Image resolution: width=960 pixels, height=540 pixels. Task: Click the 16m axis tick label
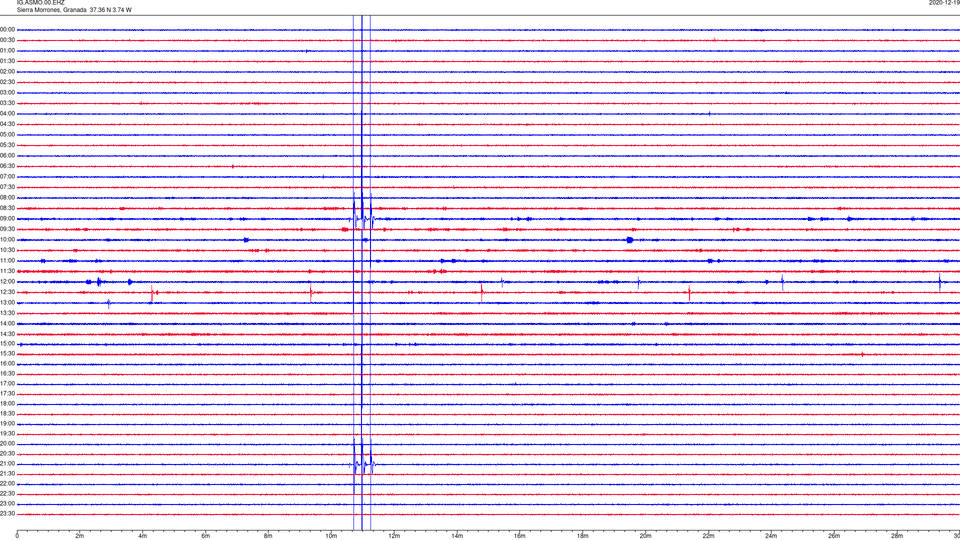tap(520, 536)
